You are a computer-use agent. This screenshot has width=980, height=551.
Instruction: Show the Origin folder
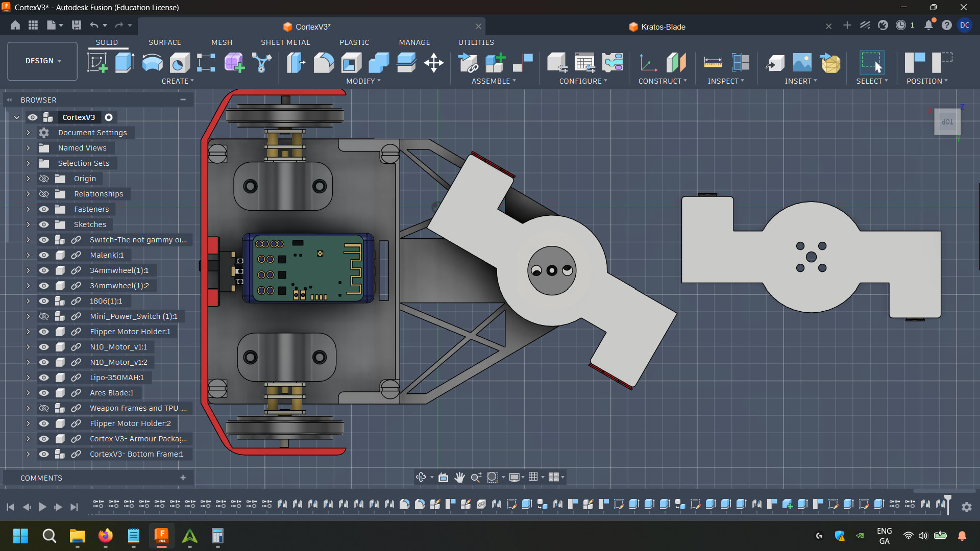point(44,179)
